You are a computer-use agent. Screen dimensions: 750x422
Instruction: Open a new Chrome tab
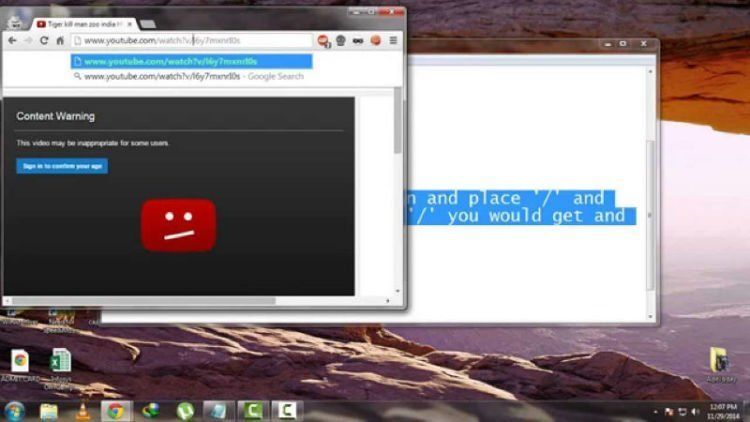147,23
